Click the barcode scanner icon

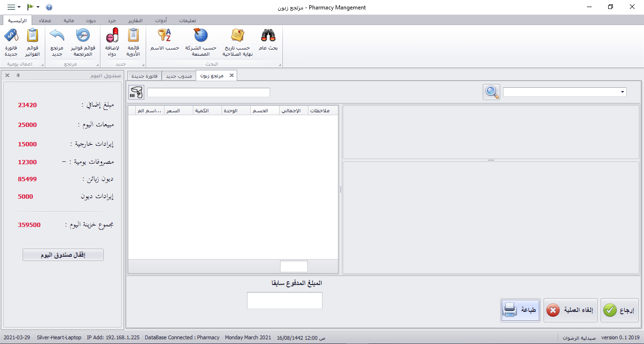click(x=136, y=92)
